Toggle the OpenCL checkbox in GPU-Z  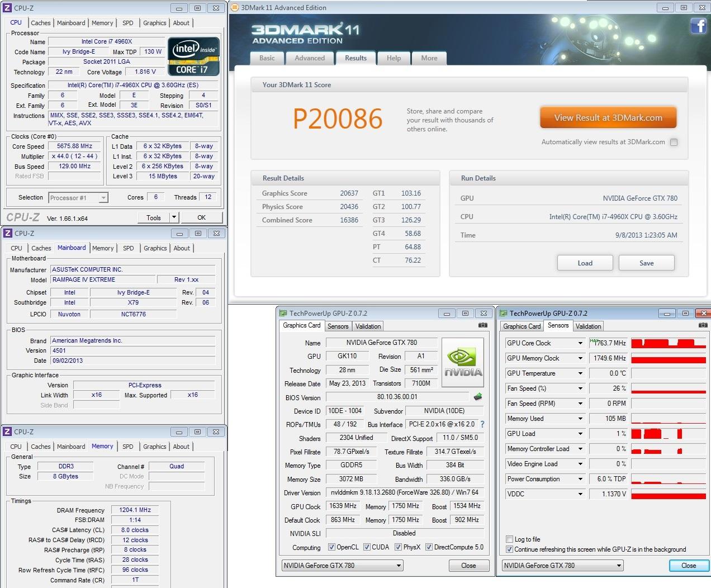tap(331, 547)
